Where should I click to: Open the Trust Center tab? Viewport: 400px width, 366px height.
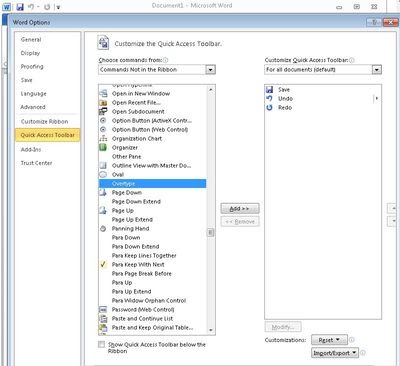[x=36, y=163]
